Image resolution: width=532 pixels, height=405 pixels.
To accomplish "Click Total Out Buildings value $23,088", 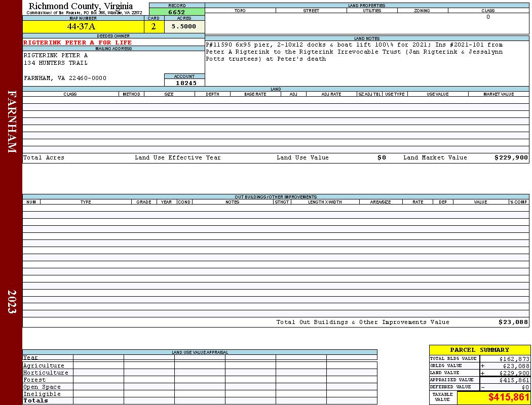I will 513,322.
